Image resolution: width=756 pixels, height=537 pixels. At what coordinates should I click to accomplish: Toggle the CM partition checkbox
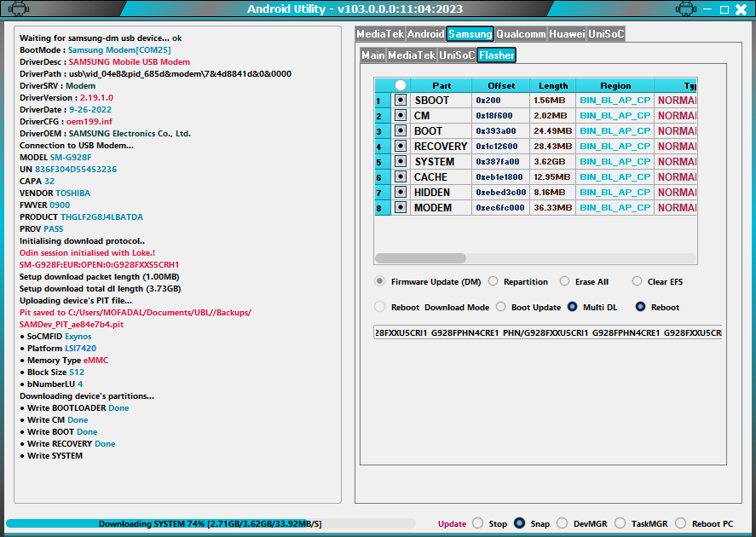coord(401,115)
